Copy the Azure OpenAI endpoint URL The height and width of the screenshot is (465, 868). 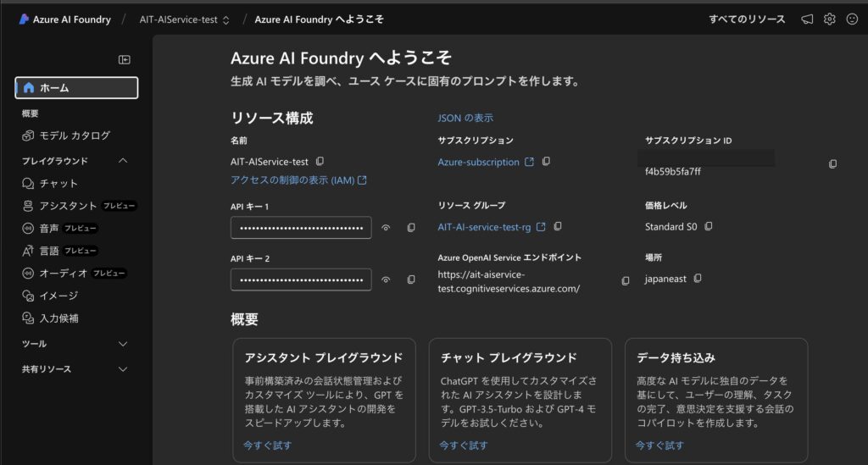coord(625,281)
